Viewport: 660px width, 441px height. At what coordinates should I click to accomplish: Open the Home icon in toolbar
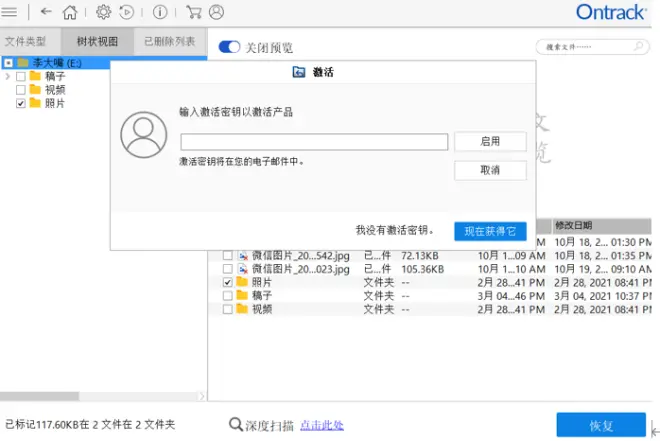click(70, 12)
